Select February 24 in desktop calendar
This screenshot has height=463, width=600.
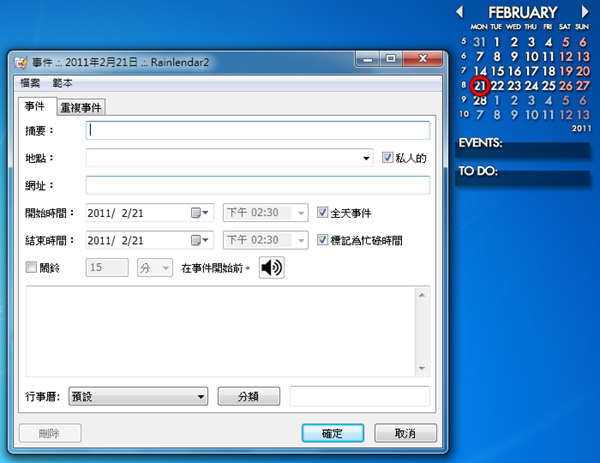[531, 86]
